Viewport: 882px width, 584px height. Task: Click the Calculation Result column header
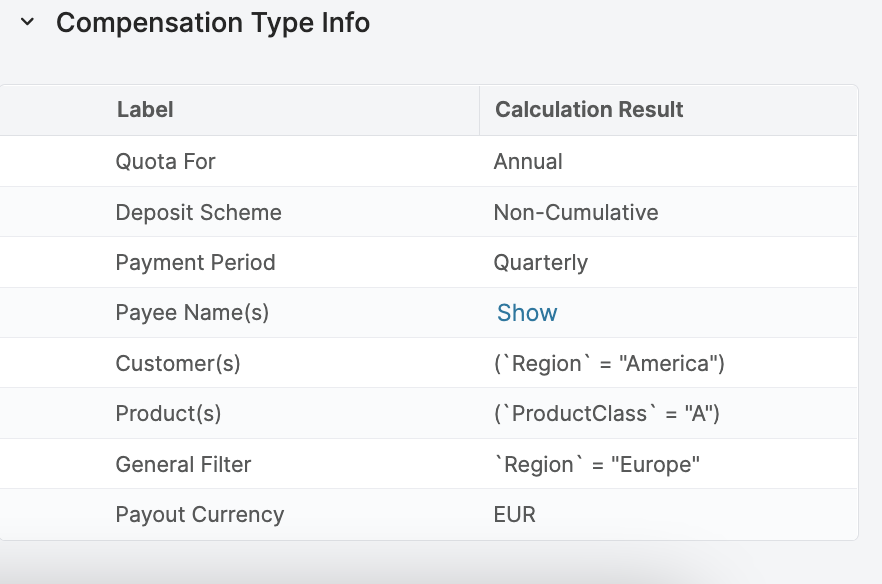[589, 110]
